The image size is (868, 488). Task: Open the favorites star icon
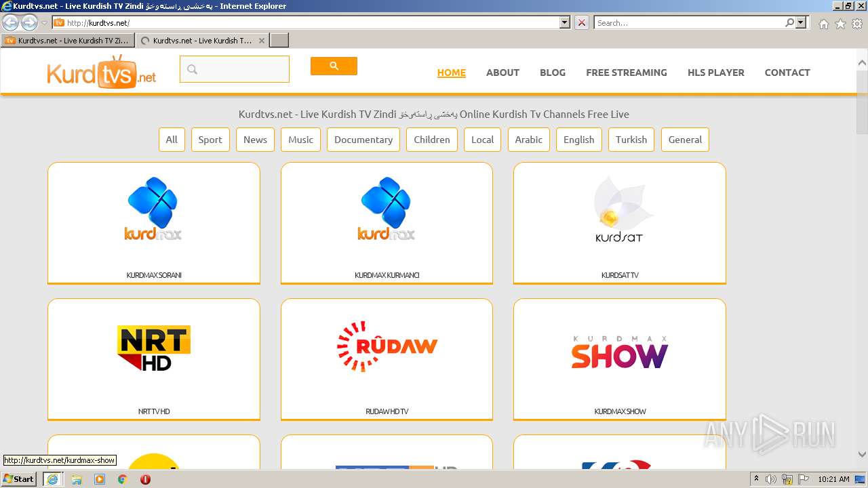click(840, 24)
